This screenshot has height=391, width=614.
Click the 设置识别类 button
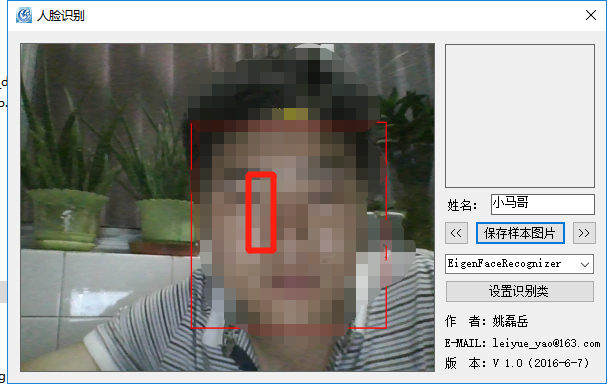(520, 292)
